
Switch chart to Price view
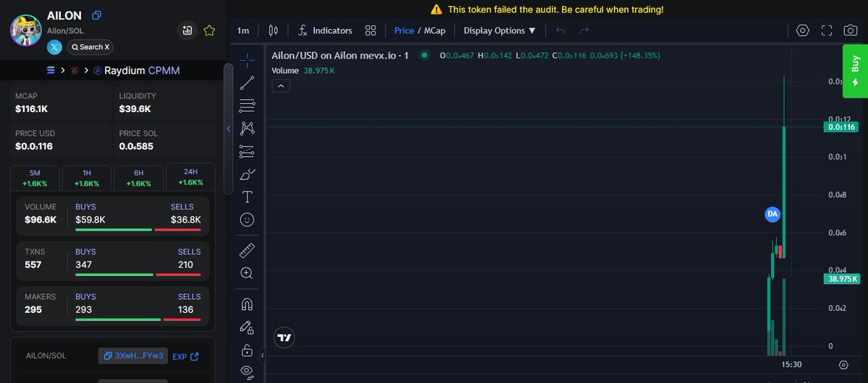point(404,30)
